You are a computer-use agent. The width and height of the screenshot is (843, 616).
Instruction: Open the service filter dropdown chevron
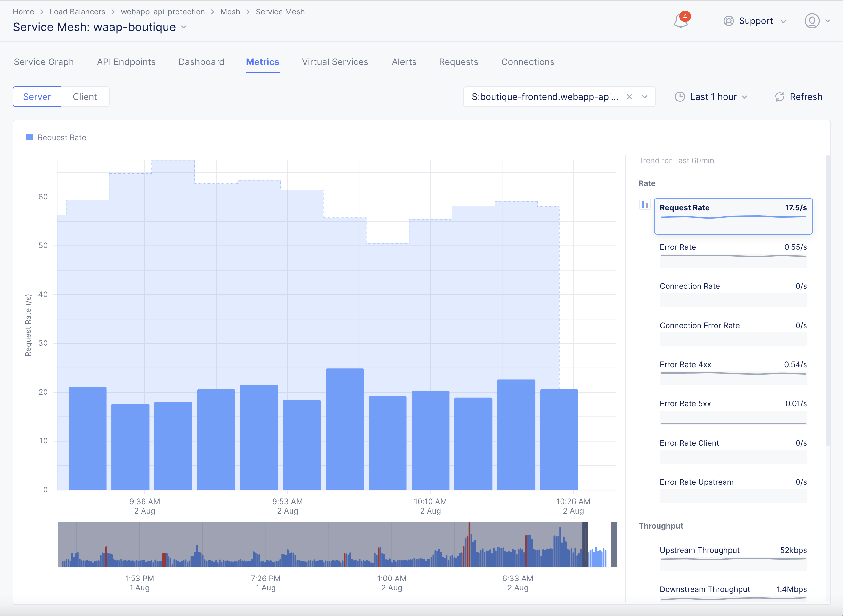(645, 97)
